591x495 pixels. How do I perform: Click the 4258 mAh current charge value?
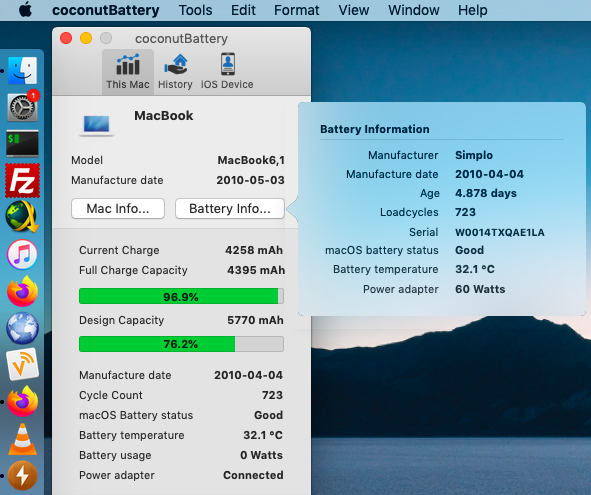coord(254,250)
